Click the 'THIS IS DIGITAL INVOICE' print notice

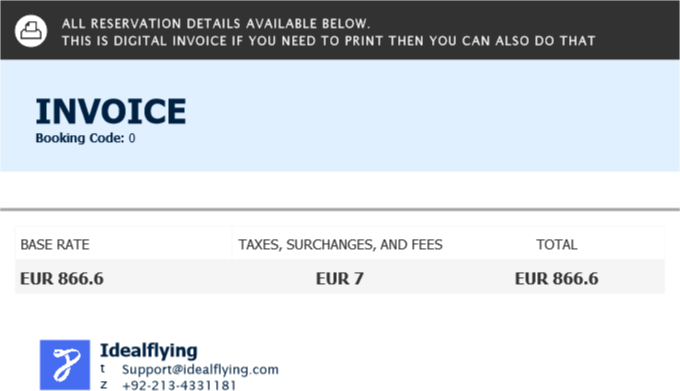[328, 41]
